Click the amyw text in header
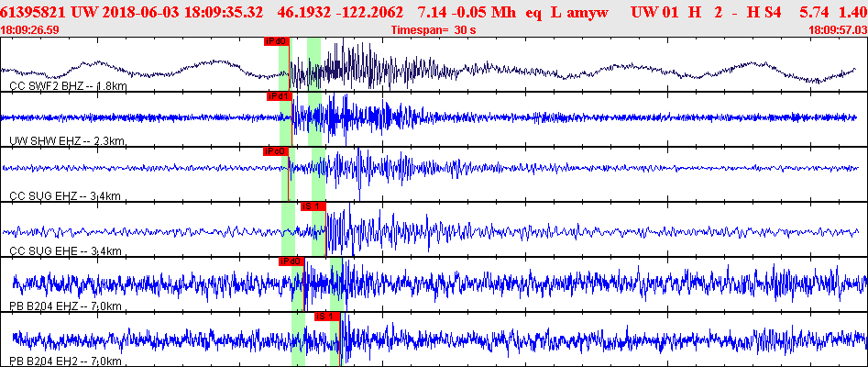Screen dimensions: 868x367 (x=587, y=14)
